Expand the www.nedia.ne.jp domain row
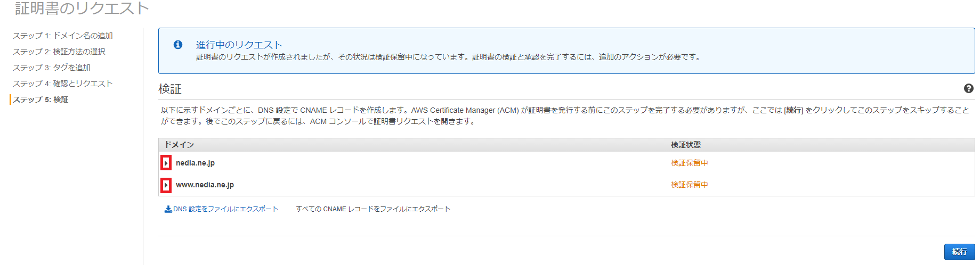 tap(166, 185)
